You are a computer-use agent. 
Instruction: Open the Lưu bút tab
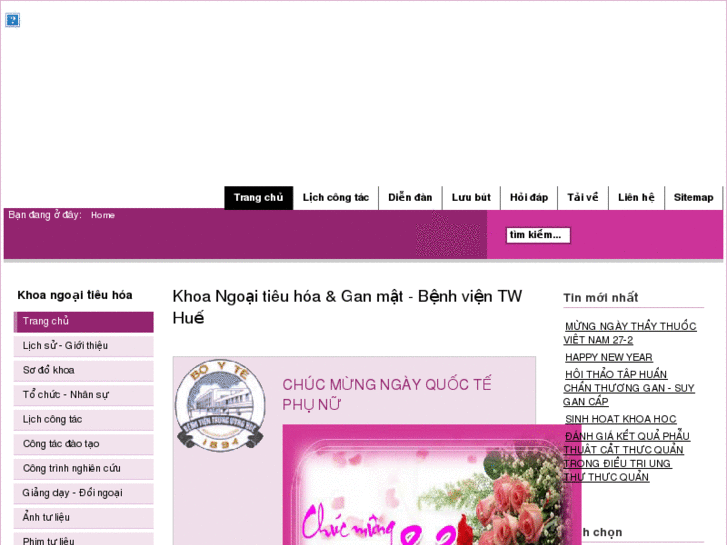(x=471, y=198)
